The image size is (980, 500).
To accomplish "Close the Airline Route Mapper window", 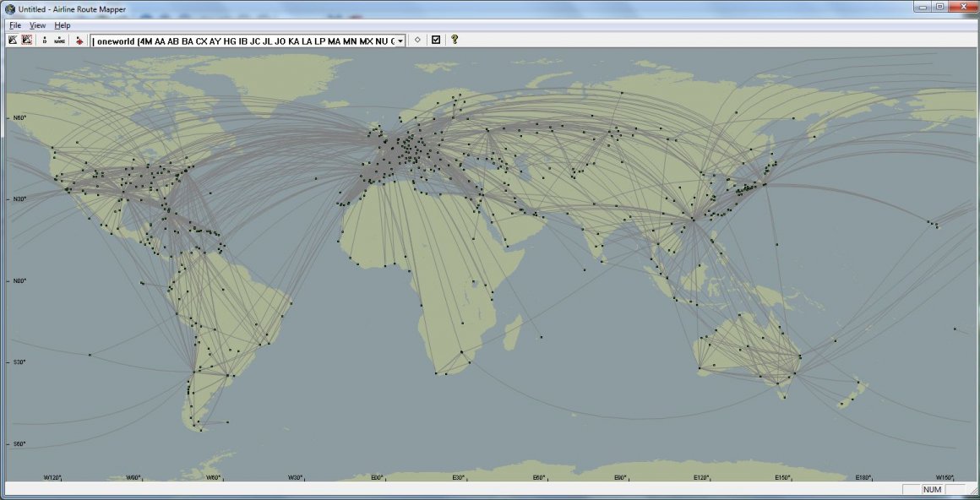I will pos(961,7).
